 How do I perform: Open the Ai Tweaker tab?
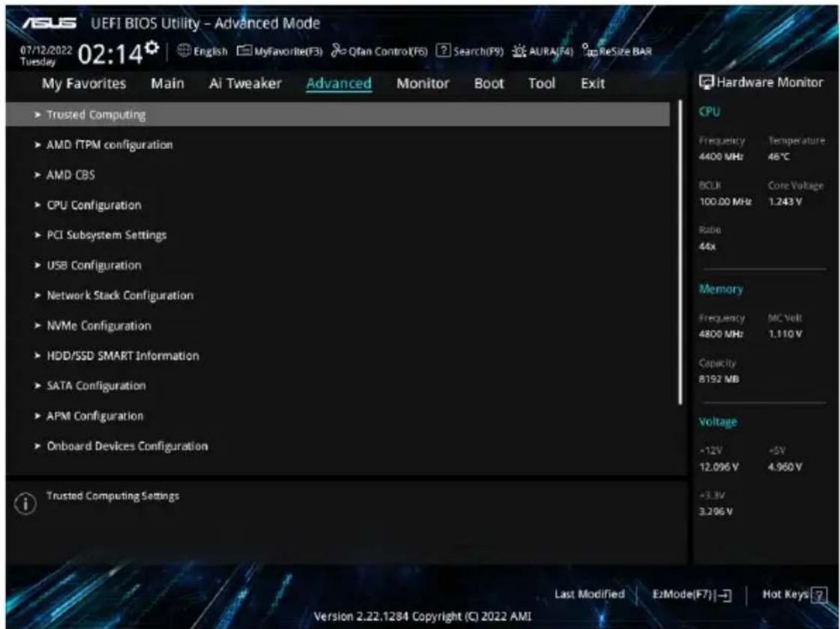pyautogui.click(x=245, y=84)
